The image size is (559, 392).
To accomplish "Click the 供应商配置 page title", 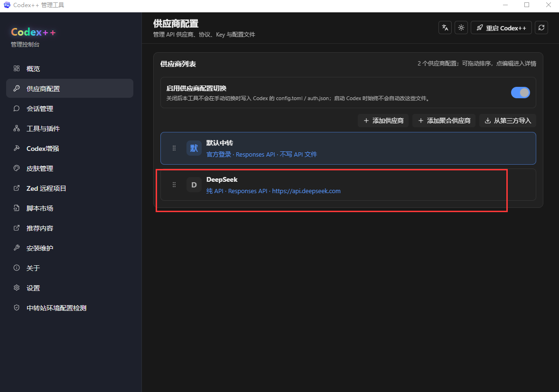I will pyautogui.click(x=176, y=24).
